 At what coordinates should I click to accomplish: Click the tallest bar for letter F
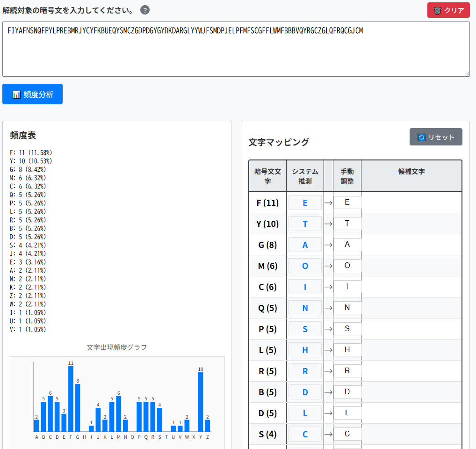(71, 398)
